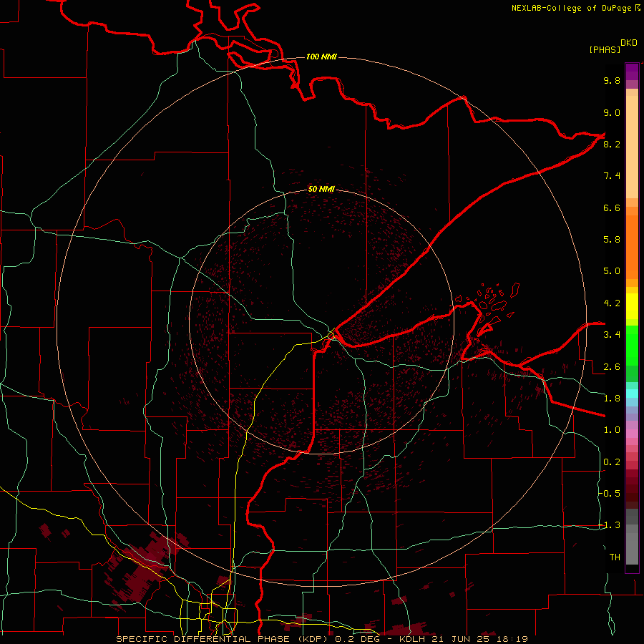
Task: Click the DKD label above the color scale
Action: [629, 43]
